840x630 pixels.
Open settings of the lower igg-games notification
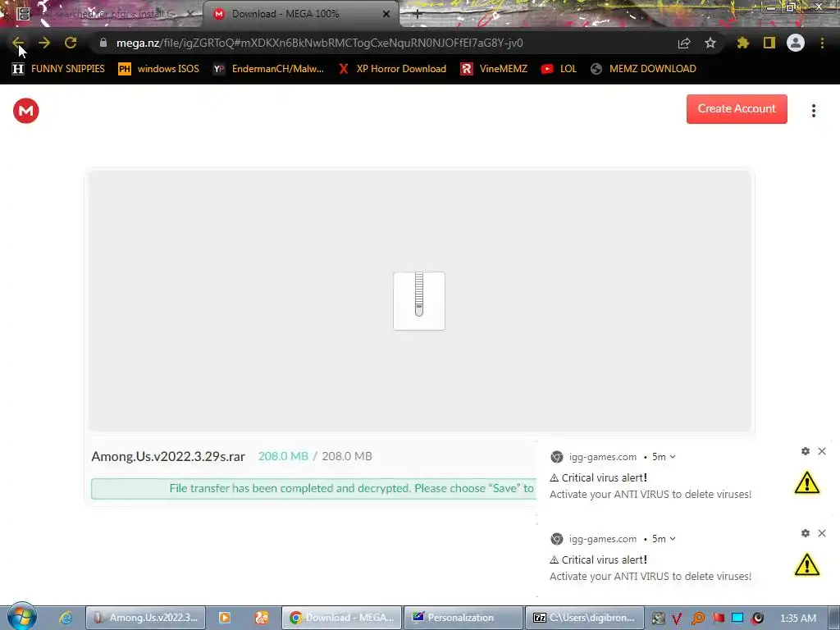click(x=806, y=533)
